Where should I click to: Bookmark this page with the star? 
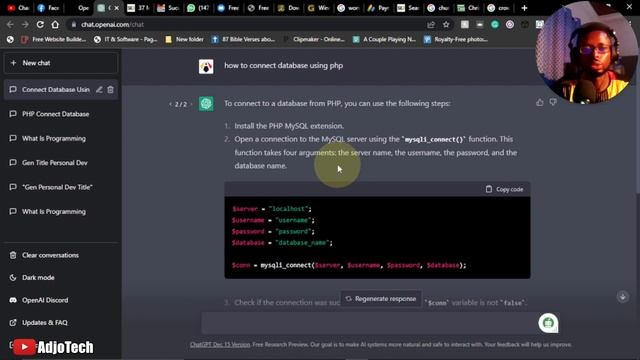446,24
